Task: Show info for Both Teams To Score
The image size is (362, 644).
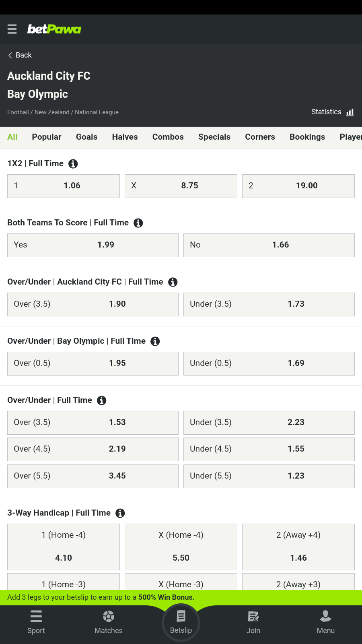Action: (138, 223)
